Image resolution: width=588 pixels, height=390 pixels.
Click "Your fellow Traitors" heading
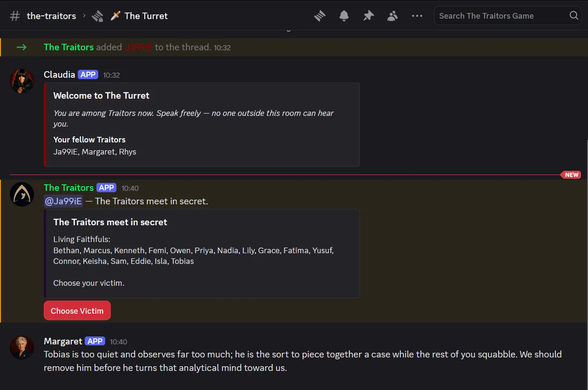pos(89,140)
